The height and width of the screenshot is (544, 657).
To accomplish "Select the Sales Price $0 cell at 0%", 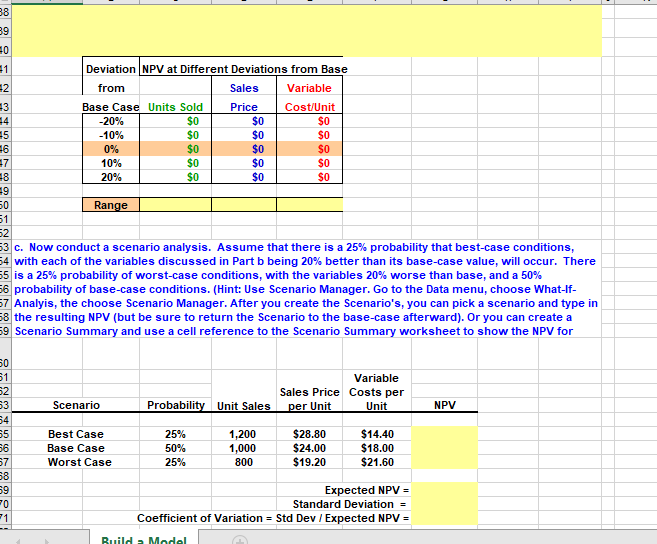I will click(244, 149).
